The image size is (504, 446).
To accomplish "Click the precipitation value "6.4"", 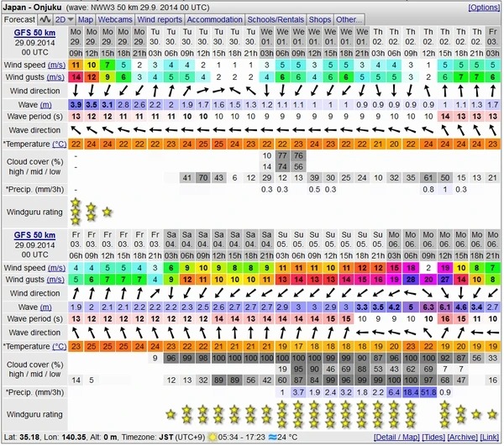I will (x=394, y=392).
